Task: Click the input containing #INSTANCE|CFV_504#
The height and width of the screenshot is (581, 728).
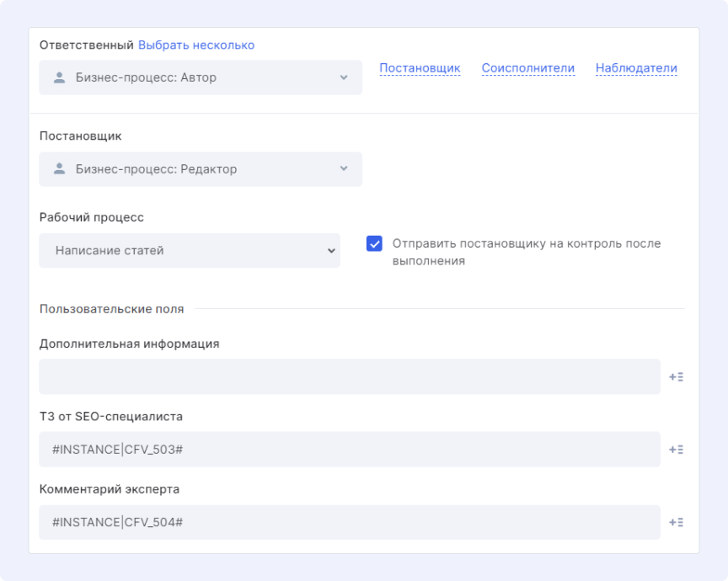Action: coord(349,523)
